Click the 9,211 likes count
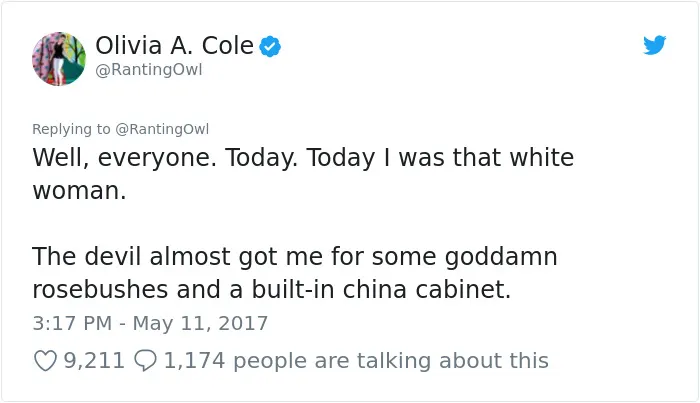Viewport: 700px width, 403px height. coord(94,361)
